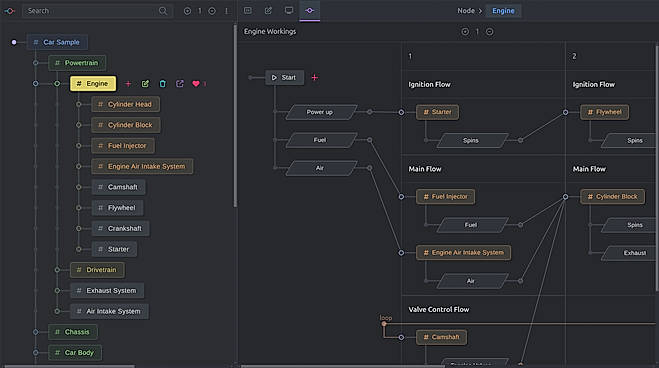Collapse the Engine branch green connector circle
Screen dimensions: 659x368
tap(57, 84)
